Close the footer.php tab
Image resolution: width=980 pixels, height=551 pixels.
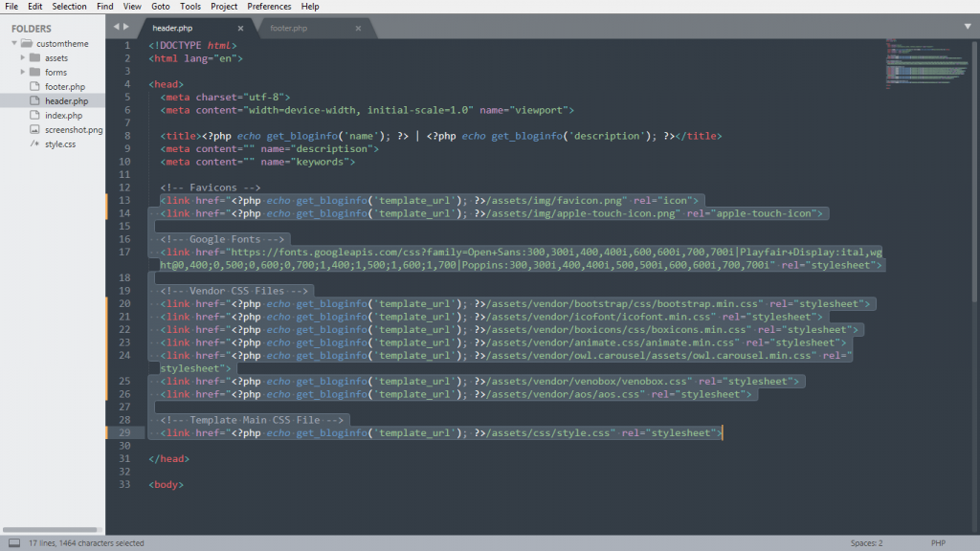[358, 29]
